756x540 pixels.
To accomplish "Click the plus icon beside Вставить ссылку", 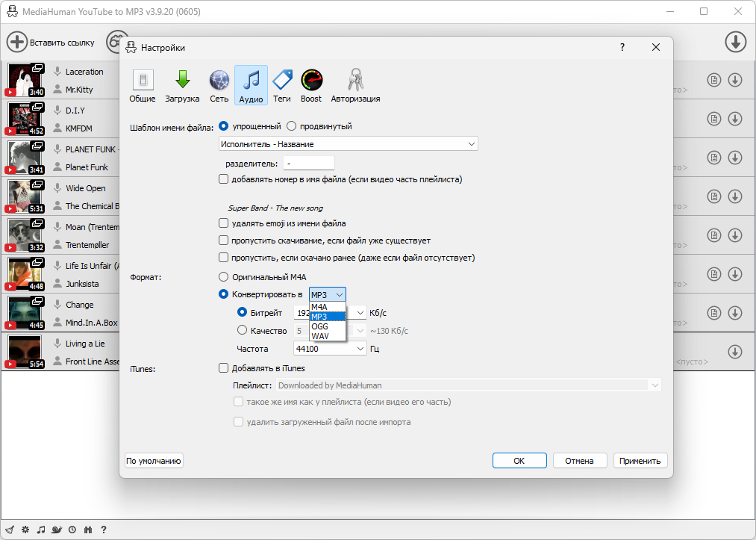I will 17,43.
